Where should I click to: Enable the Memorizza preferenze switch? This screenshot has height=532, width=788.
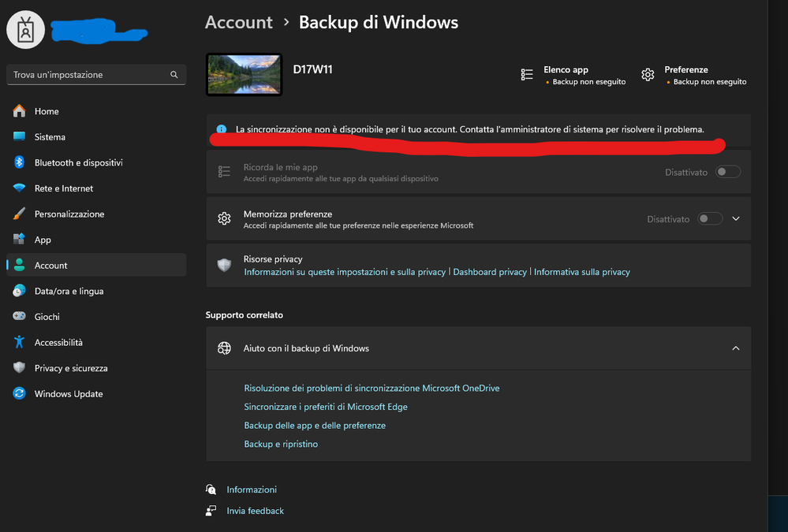click(x=710, y=219)
